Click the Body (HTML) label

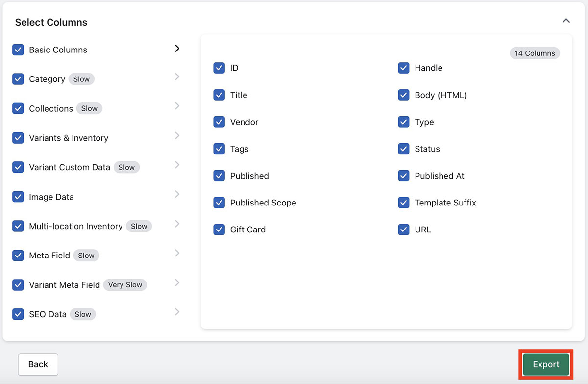(441, 95)
